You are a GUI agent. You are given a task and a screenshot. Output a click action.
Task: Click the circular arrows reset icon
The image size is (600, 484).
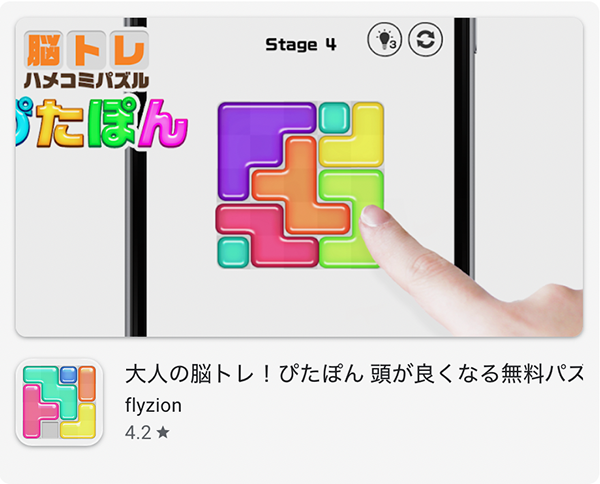click(x=426, y=39)
